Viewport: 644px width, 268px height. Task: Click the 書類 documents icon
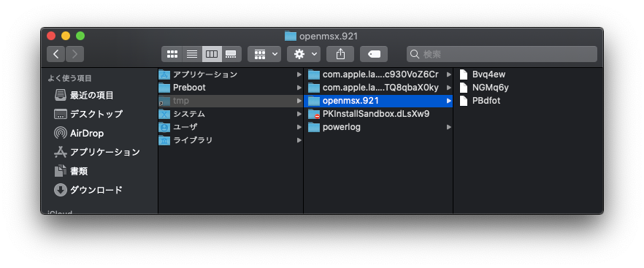(x=61, y=171)
